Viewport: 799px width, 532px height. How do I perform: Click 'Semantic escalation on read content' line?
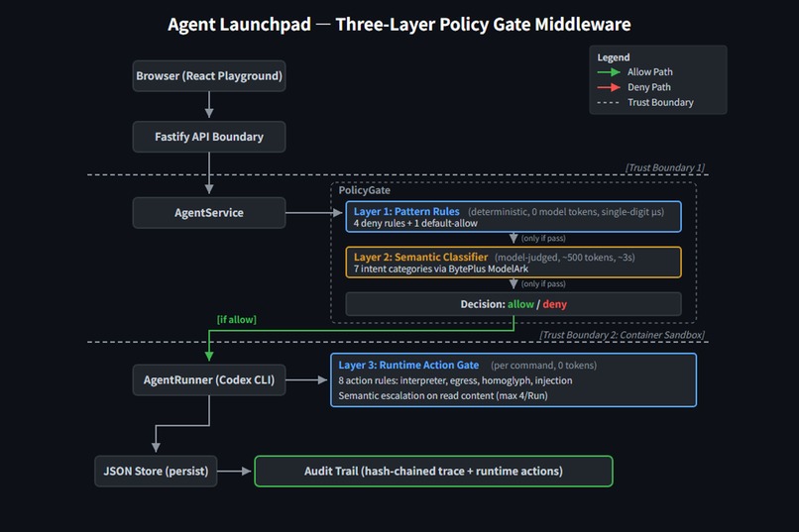coord(443,395)
